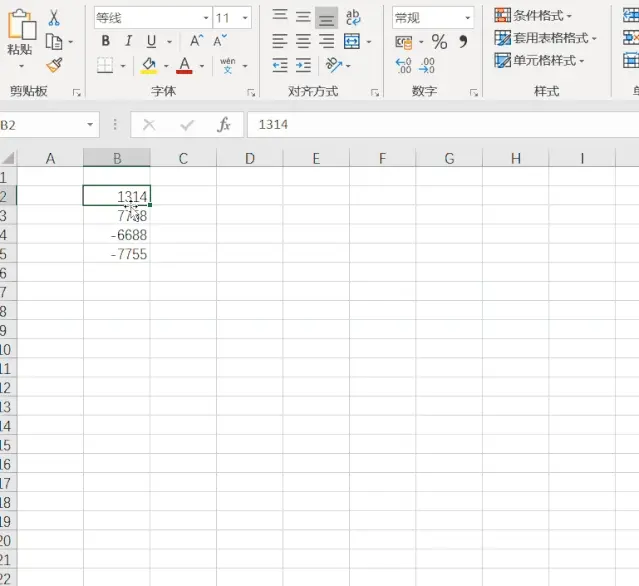Image resolution: width=639 pixels, height=586 pixels.
Task: Select the Format Painter brush icon
Action: 54,65
